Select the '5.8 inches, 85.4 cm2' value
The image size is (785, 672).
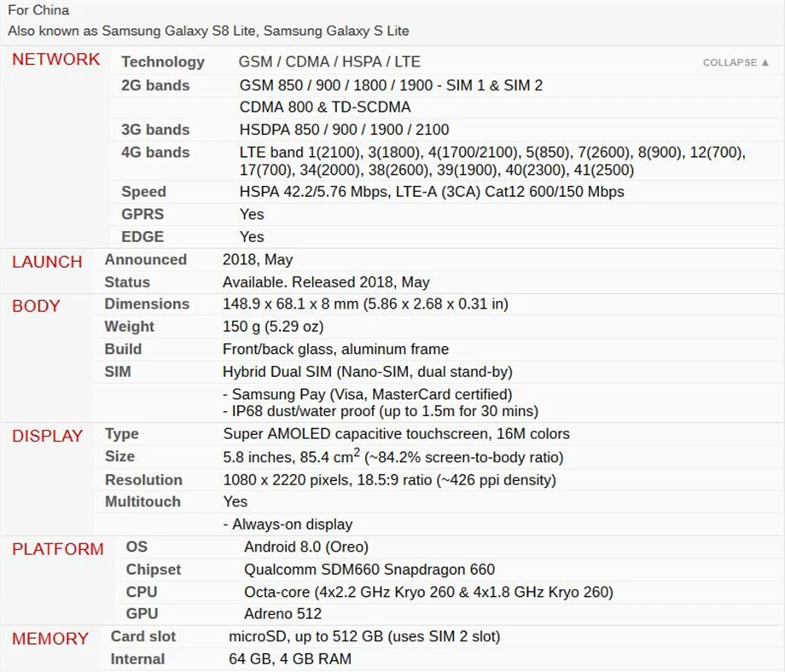coord(393,456)
